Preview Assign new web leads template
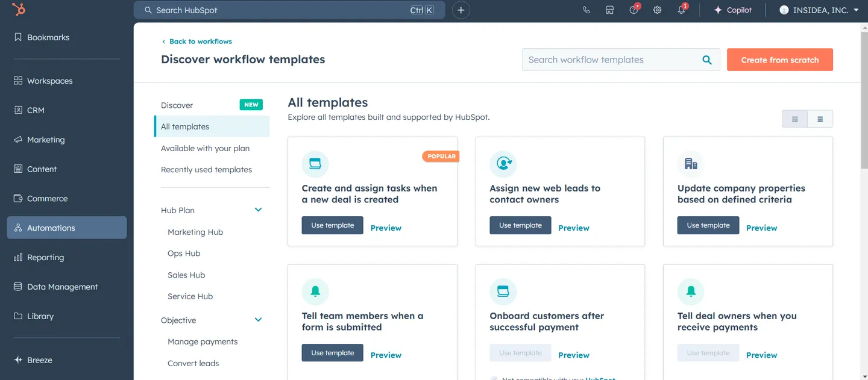Viewport: 868px width, 380px height. click(x=574, y=228)
